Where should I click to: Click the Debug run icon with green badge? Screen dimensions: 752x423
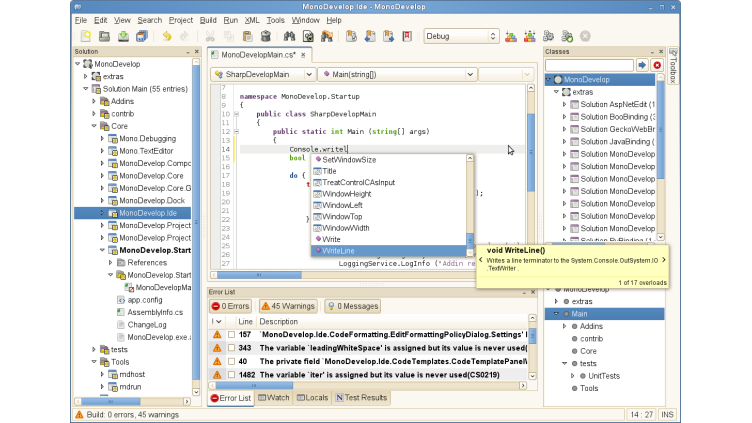click(x=567, y=36)
